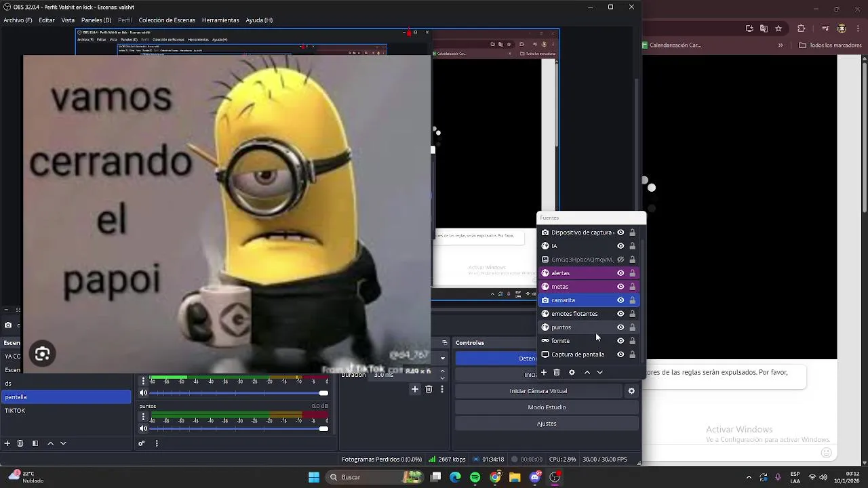Click the Windows Start button
The height and width of the screenshot is (488, 868).
pyautogui.click(x=314, y=477)
